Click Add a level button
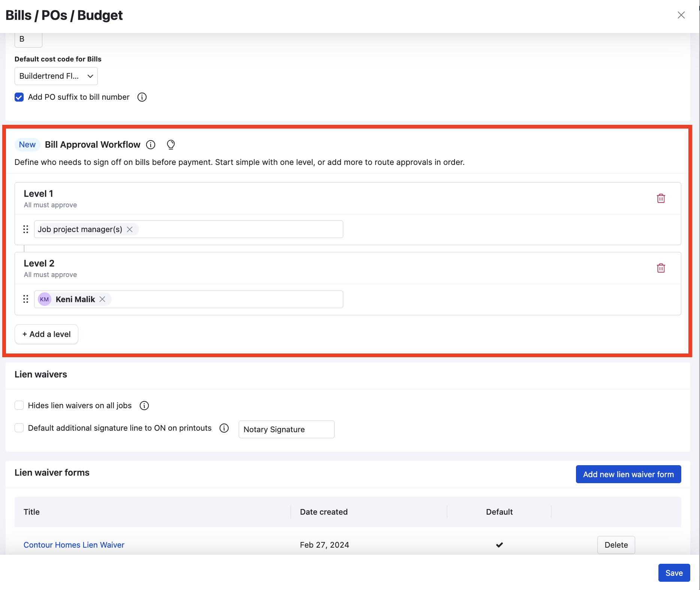This screenshot has height=590, width=700. point(46,334)
